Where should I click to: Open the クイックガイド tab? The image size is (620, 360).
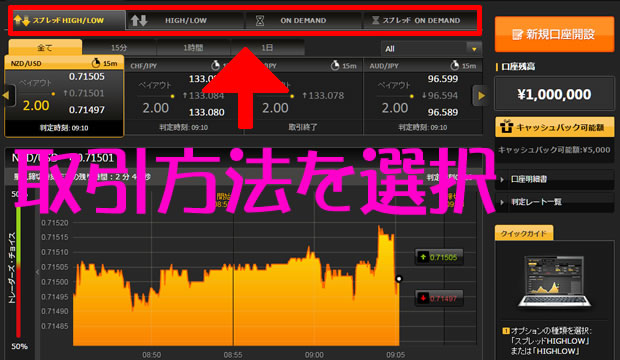(x=524, y=233)
